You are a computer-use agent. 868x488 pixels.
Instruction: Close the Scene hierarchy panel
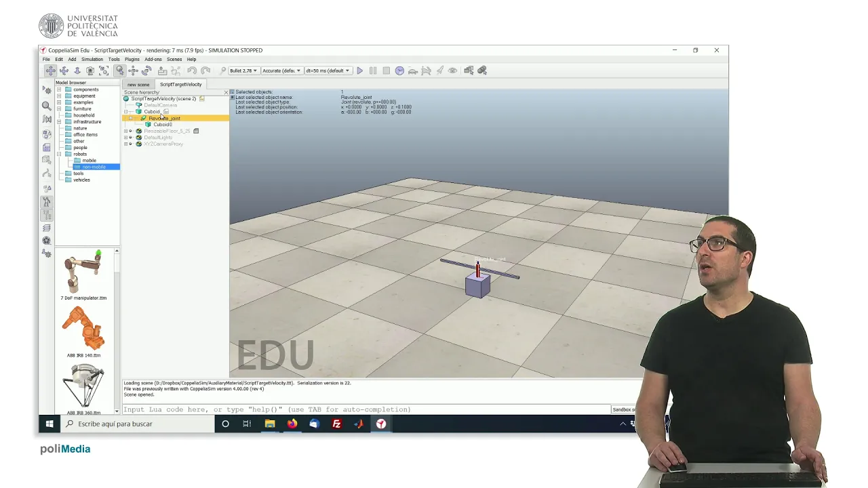[x=226, y=92]
